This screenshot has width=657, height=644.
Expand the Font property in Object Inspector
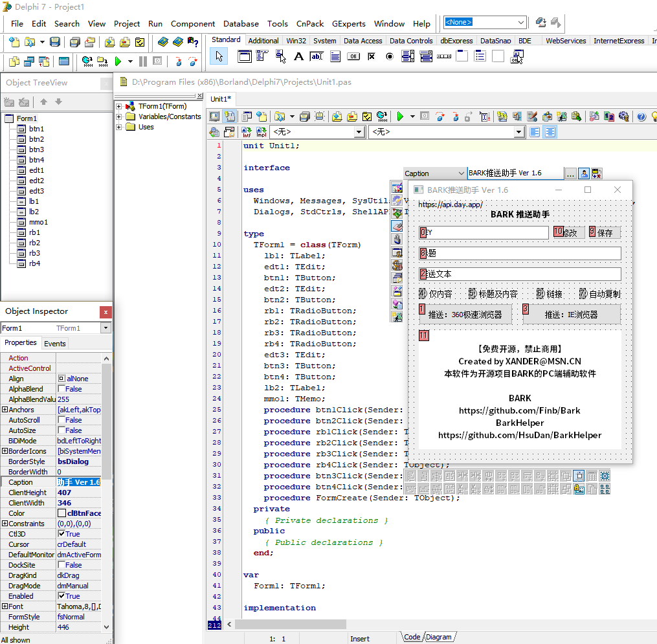[5, 606]
